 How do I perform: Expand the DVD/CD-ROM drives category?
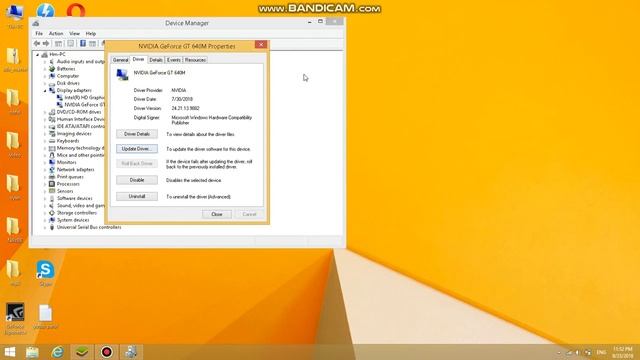click(45, 112)
